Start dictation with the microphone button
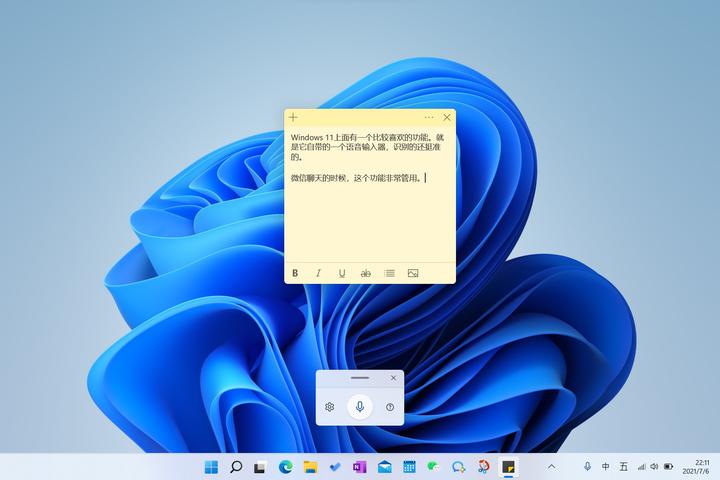Viewport: 720px width, 480px height. point(360,407)
